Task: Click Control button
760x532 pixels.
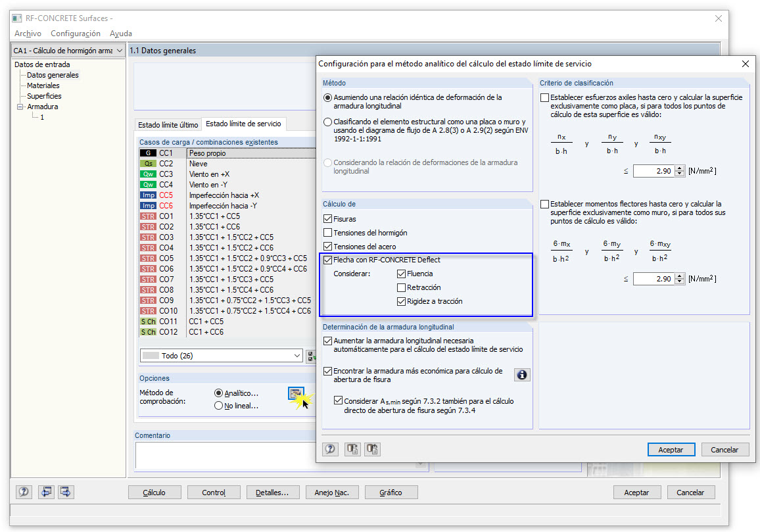Action: click(214, 493)
